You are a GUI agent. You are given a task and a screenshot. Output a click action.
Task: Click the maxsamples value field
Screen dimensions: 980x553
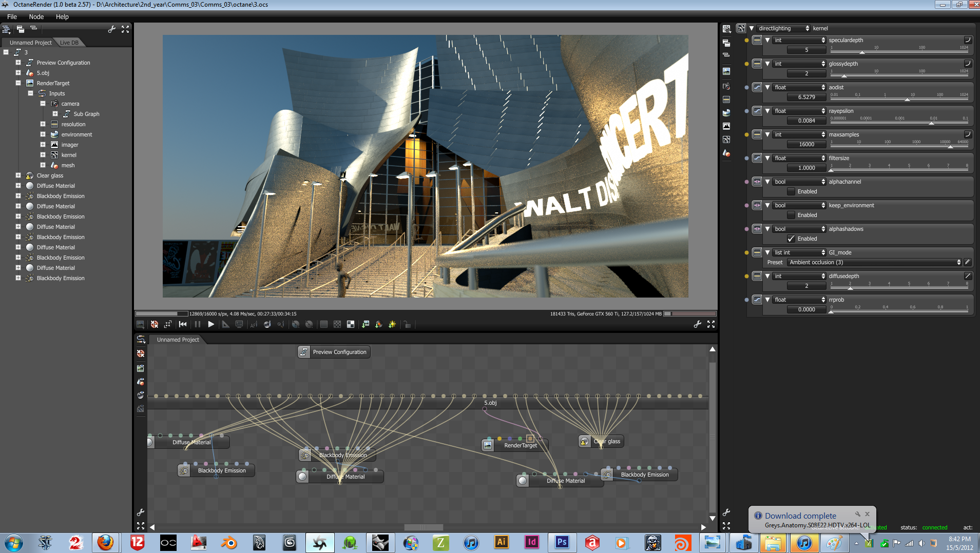pos(806,144)
